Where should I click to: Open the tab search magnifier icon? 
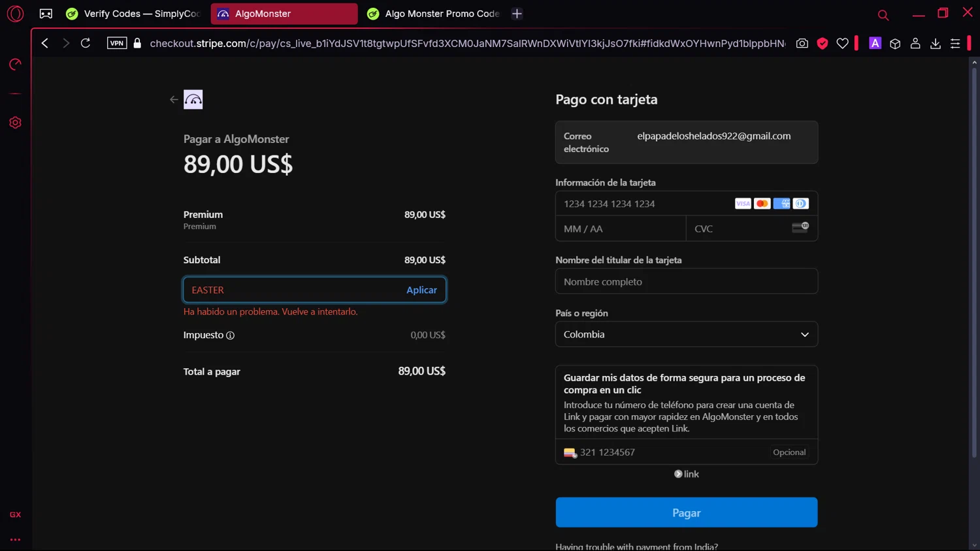click(883, 14)
